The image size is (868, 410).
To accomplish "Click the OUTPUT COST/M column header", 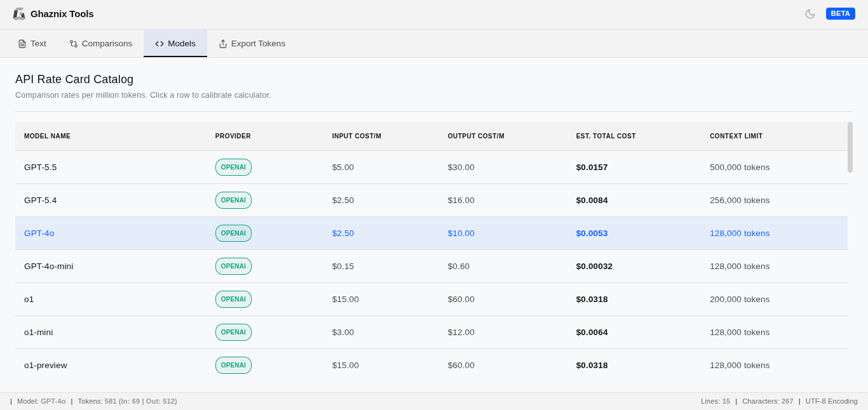I will click(x=476, y=136).
